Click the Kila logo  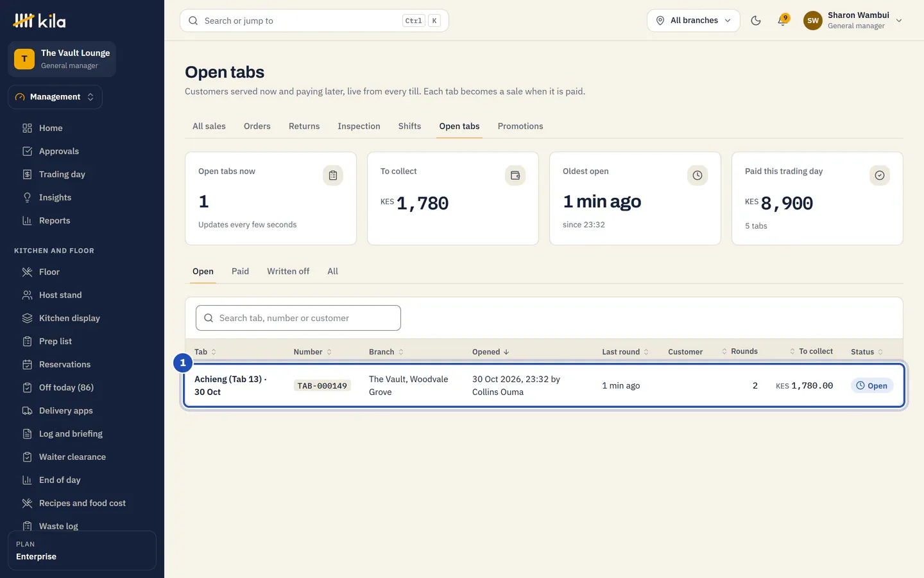point(39,21)
